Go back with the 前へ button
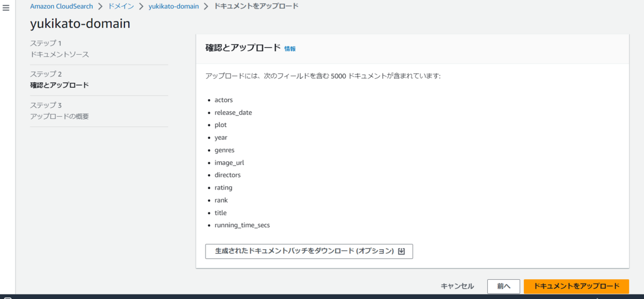This screenshot has width=644, height=299. tap(503, 286)
